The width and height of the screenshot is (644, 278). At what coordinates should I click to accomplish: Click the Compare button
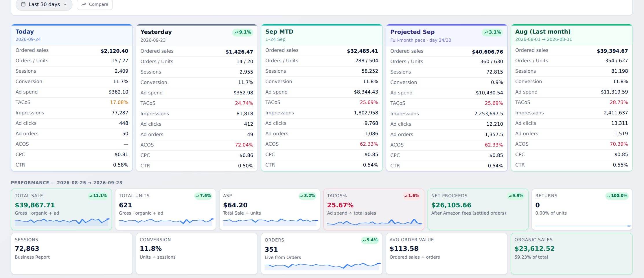click(95, 4)
